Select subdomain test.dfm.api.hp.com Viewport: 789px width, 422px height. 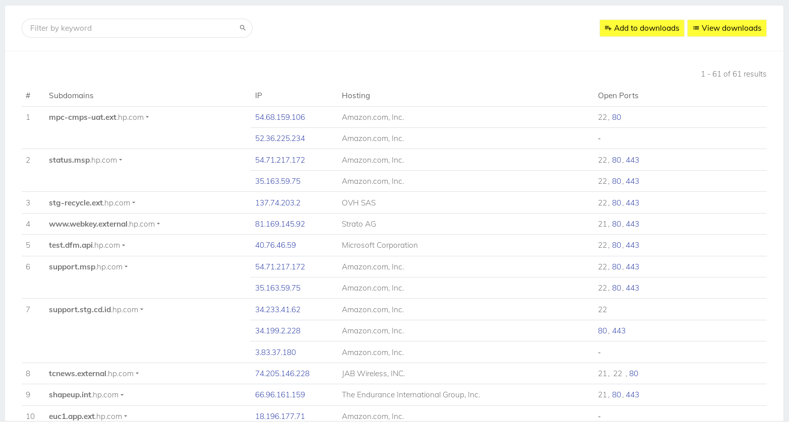tap(85, 245)
